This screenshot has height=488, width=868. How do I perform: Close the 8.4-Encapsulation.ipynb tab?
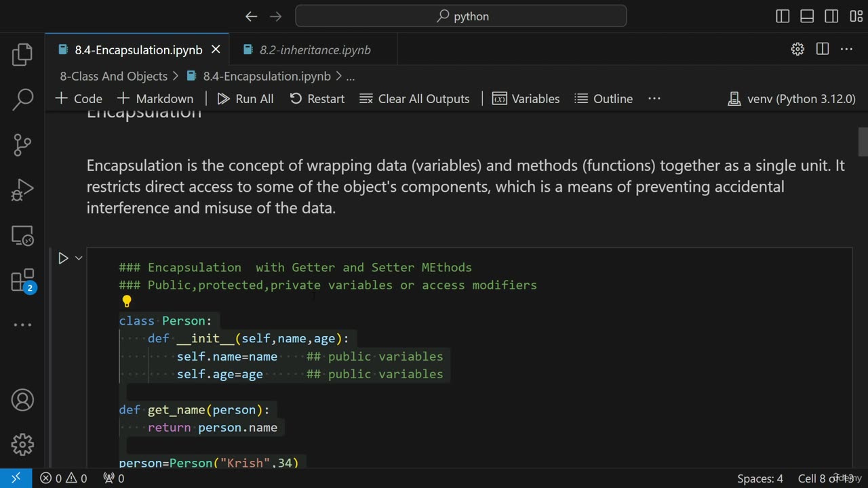click(216, 49)
